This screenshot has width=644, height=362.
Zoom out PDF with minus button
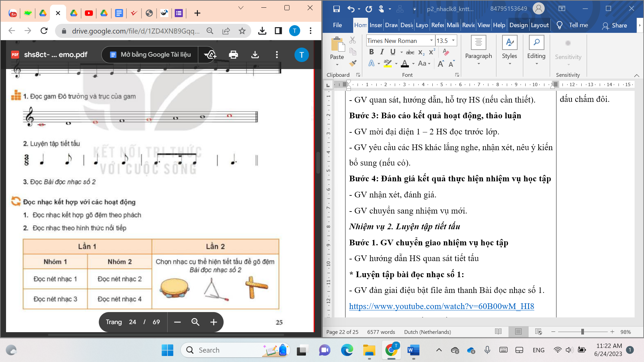coord(177,322)
